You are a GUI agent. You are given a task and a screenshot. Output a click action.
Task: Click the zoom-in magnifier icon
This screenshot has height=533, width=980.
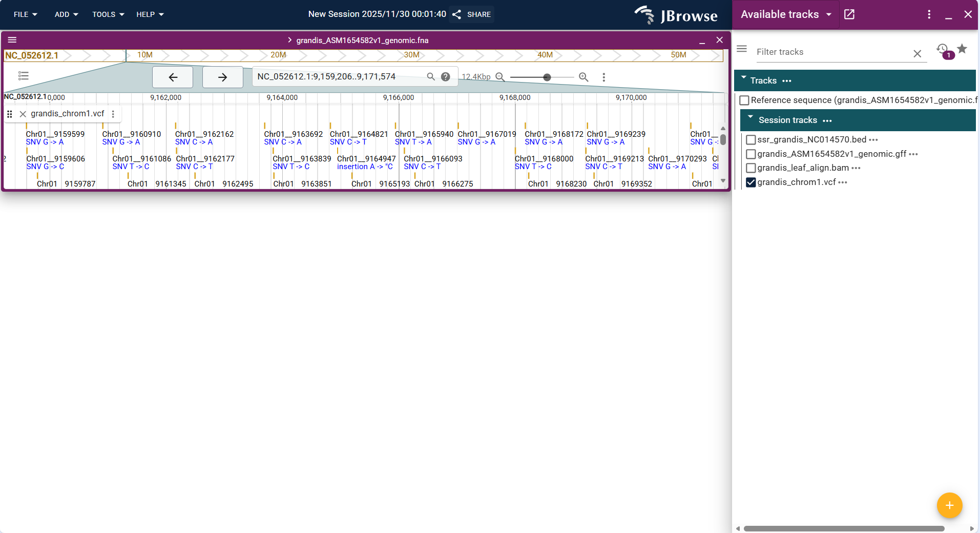pyautogui.click(x=584, y=77)
